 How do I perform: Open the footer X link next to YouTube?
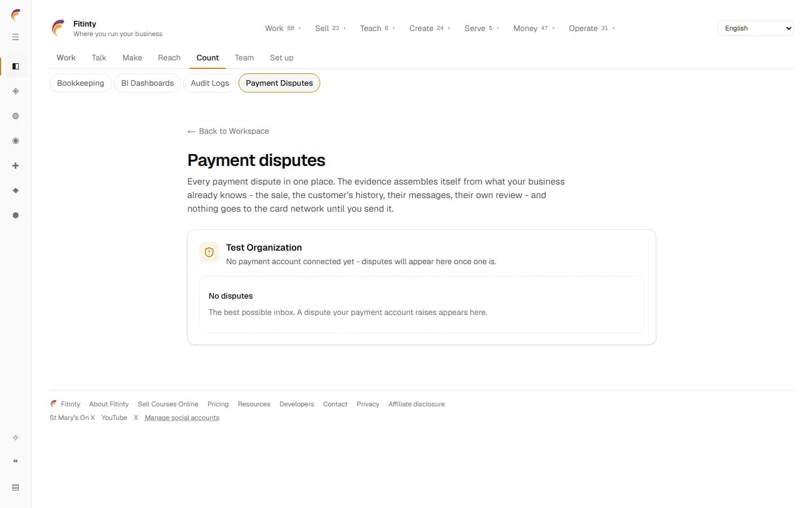point(136,418)
